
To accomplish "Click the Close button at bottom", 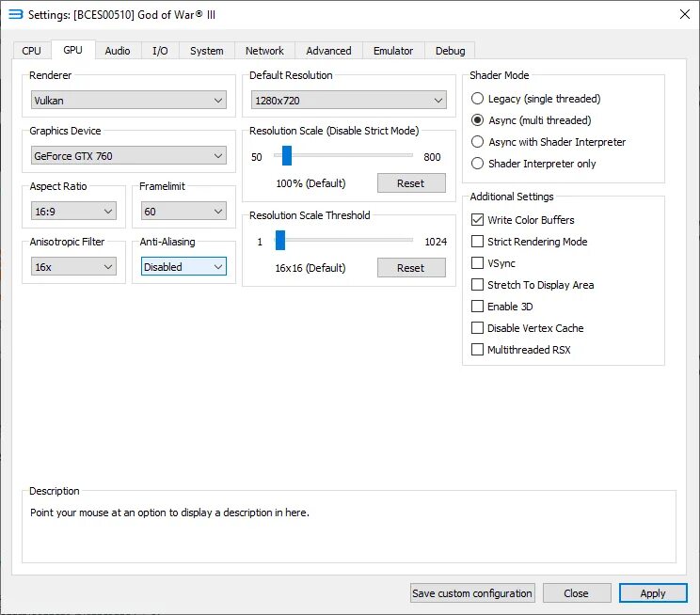I will [x=577, y=593].
